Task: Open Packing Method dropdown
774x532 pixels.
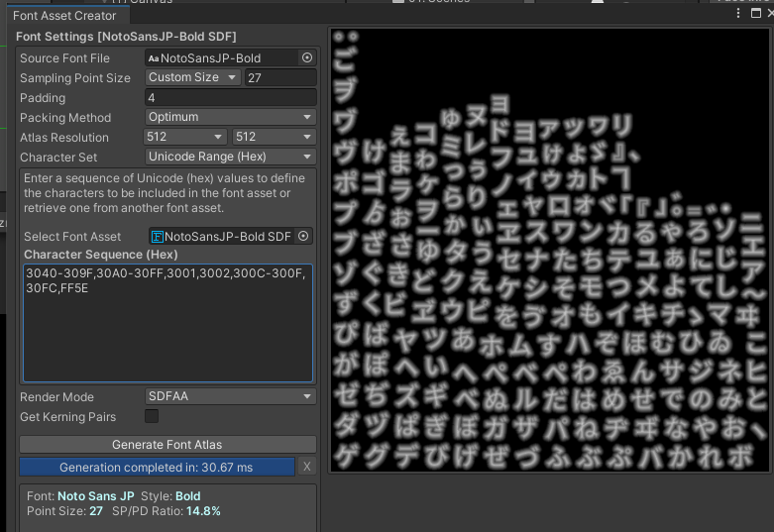Action: (x=231, y=117)
